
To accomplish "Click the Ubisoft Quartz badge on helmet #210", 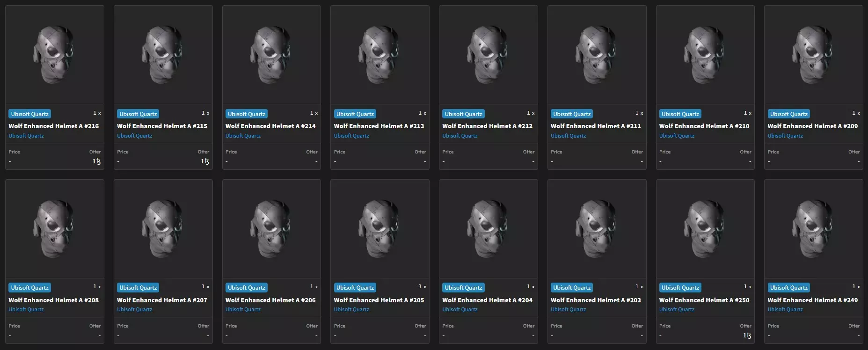I will 680,114.
